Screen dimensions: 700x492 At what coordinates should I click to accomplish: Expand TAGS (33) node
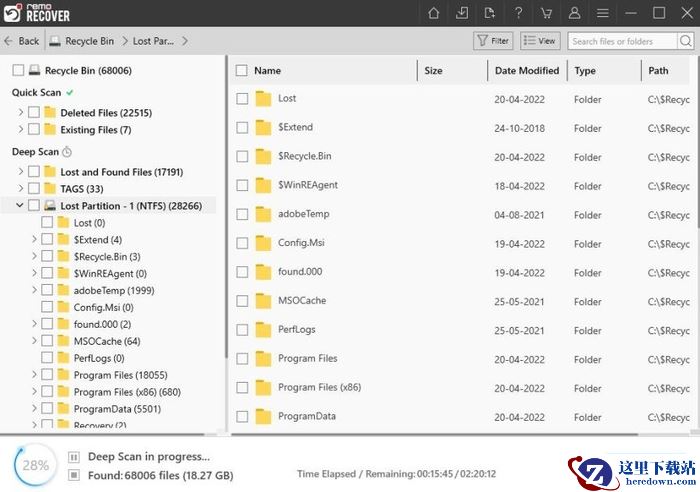(x=21, y=188)
